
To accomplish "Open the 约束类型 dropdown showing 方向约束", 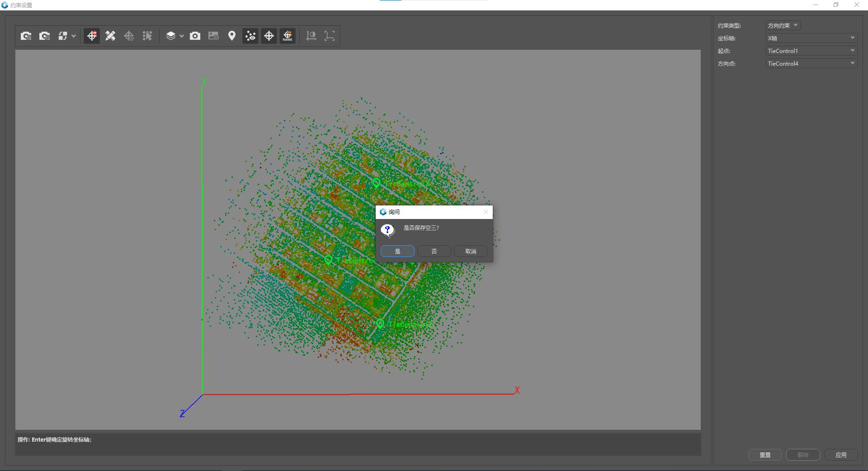I will [783, 25].
